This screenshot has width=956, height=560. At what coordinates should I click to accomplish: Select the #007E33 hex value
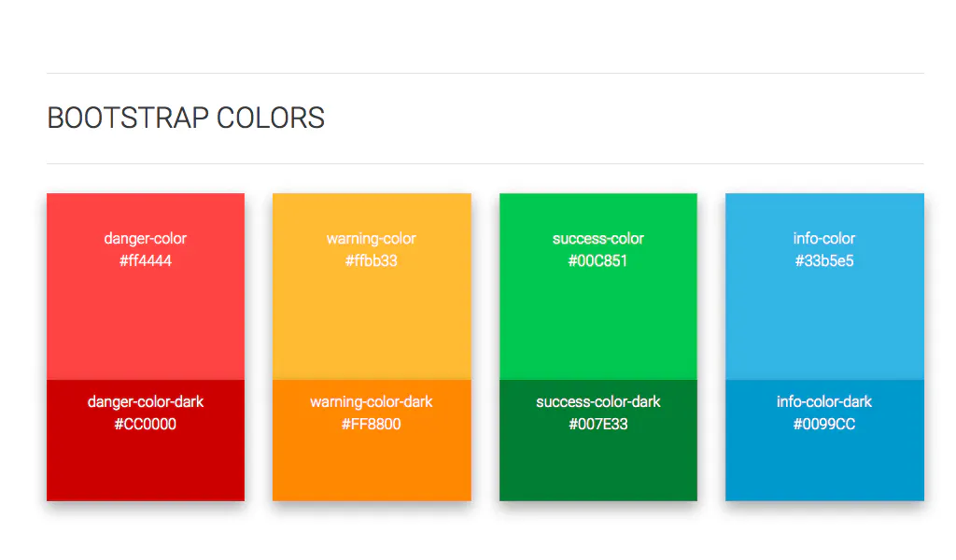coord(598,424)
